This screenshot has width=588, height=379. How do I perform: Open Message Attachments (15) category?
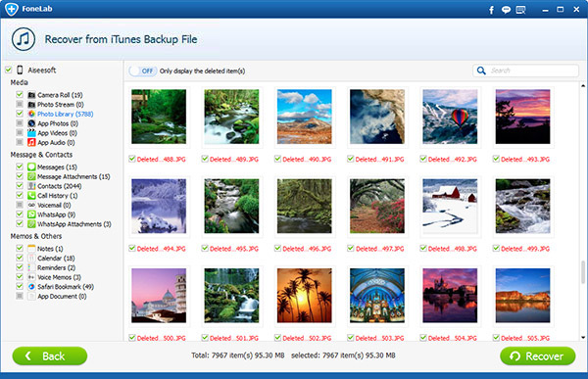click(73, 176)
